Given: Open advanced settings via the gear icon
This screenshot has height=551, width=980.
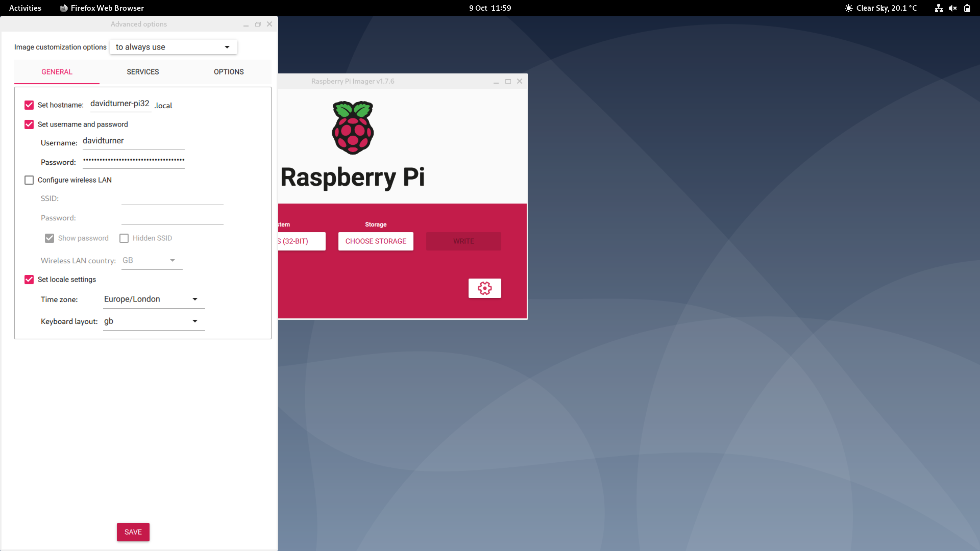Looking at the screenshot, I should [x=485, y=289].
